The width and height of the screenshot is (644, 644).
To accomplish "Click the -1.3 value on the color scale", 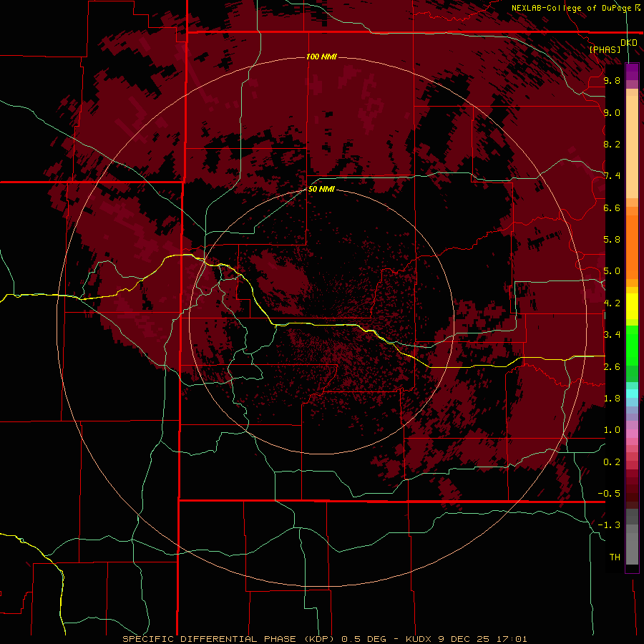I will point(609,525).
